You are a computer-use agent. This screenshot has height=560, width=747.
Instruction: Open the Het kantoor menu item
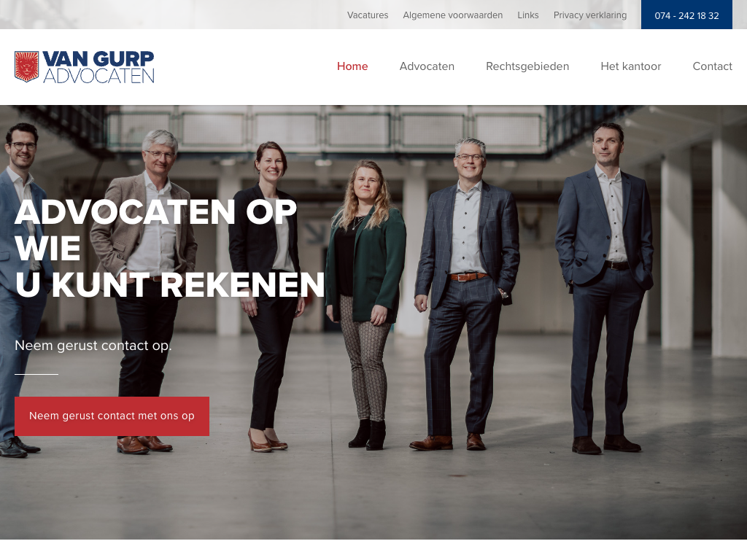pyautogui.click(x=631, y=66)
